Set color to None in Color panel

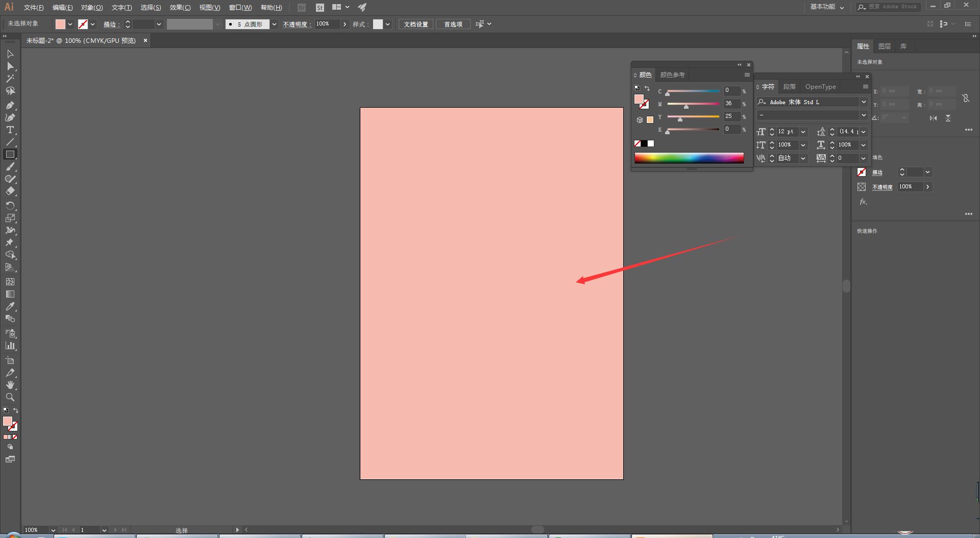click(x=637, y=143)
